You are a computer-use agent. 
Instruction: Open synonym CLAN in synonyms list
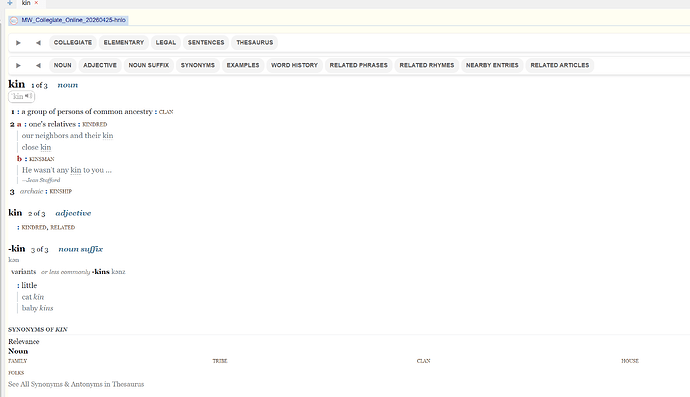click(x=424, y=361)
